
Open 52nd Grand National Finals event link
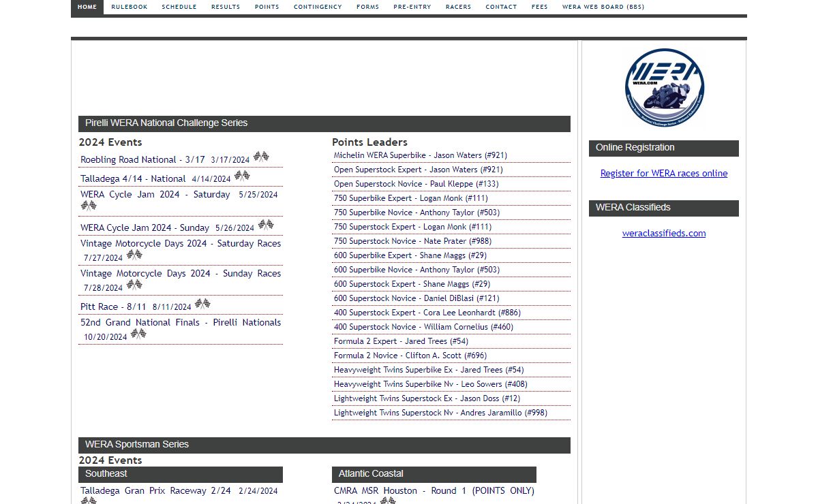[181, 322]
